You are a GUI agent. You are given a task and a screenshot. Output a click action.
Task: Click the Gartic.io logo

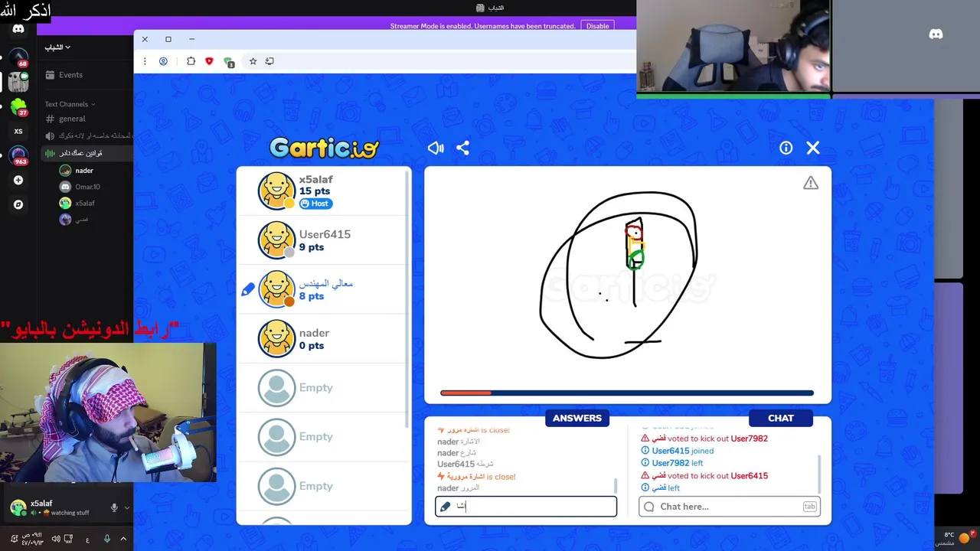coord(324,147)
